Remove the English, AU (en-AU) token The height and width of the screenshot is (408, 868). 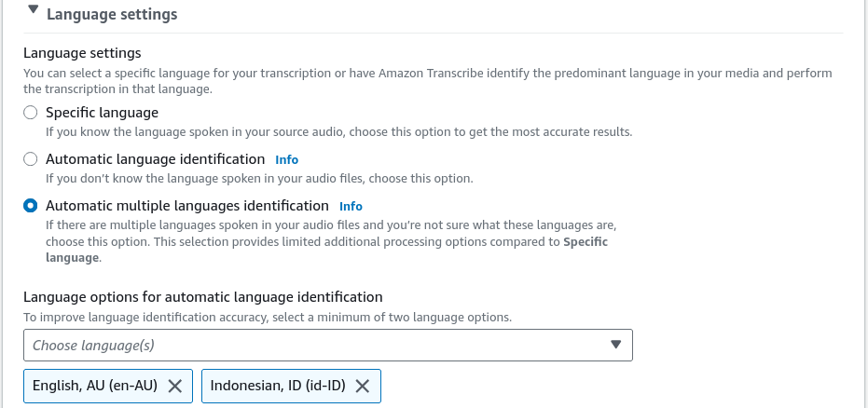175,386
